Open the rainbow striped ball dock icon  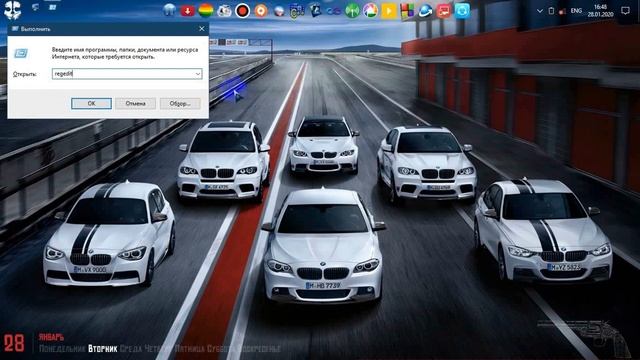pyautogui.click(x=206, y=11)
